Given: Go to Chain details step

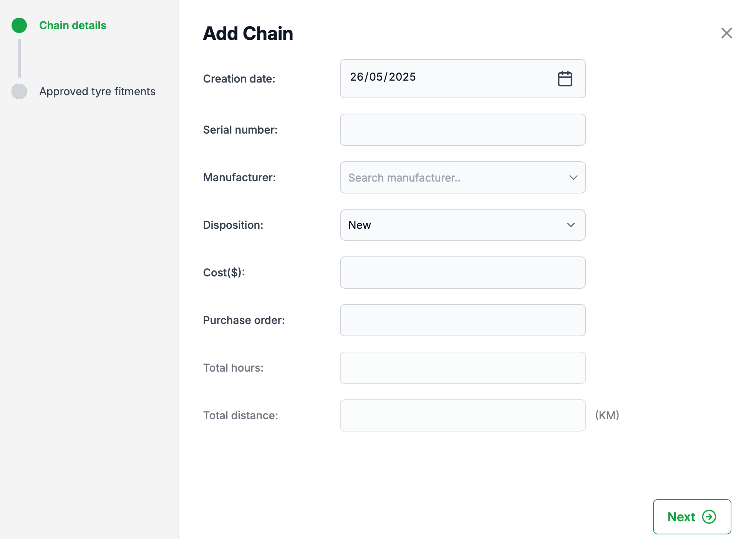Looking at the screenshot, I should 73,25.
